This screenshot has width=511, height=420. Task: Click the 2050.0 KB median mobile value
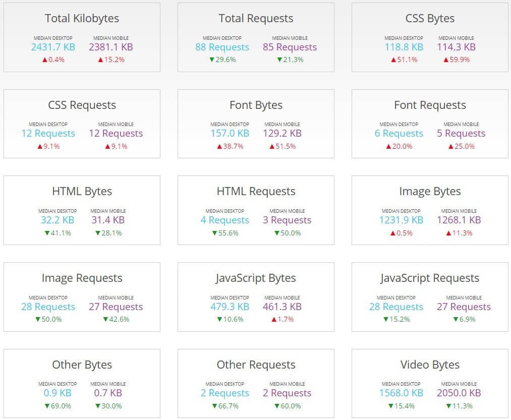click(459, 393)
